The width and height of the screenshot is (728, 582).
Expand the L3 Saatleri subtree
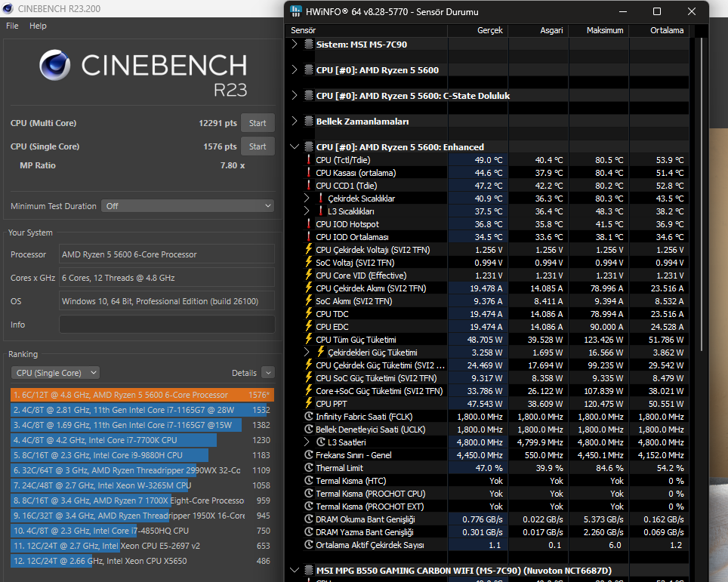click(307, 442)
